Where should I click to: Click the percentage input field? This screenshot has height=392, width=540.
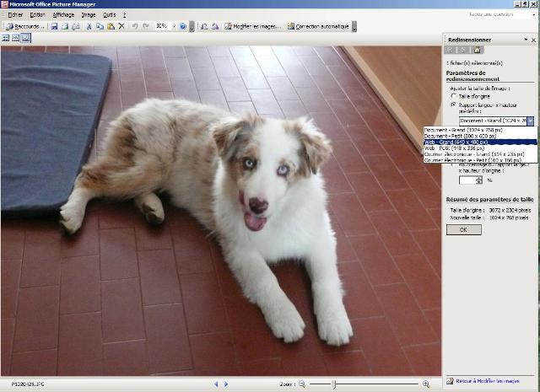coord(467,180)
